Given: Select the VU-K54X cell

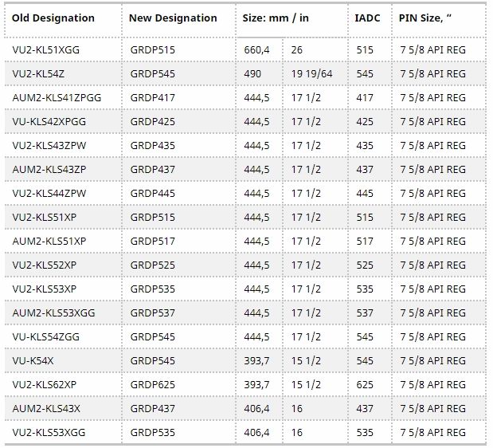Looking at the screenshot, I should (33, 360).
